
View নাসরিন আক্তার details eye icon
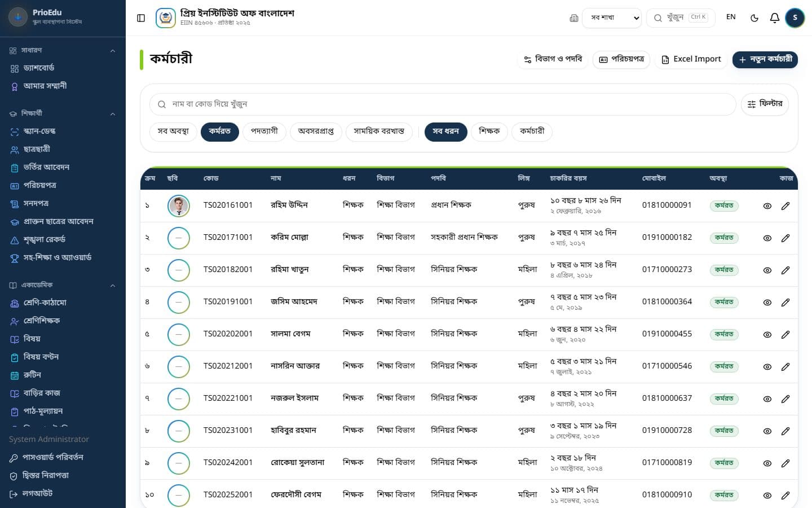coord(767,367)
